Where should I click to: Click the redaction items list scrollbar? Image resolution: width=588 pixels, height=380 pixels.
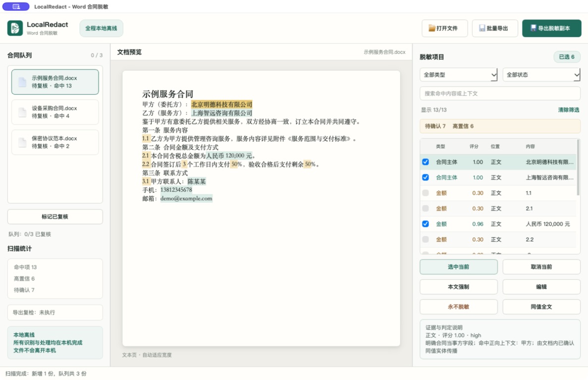pyautogui.click(x=578, y=167)
